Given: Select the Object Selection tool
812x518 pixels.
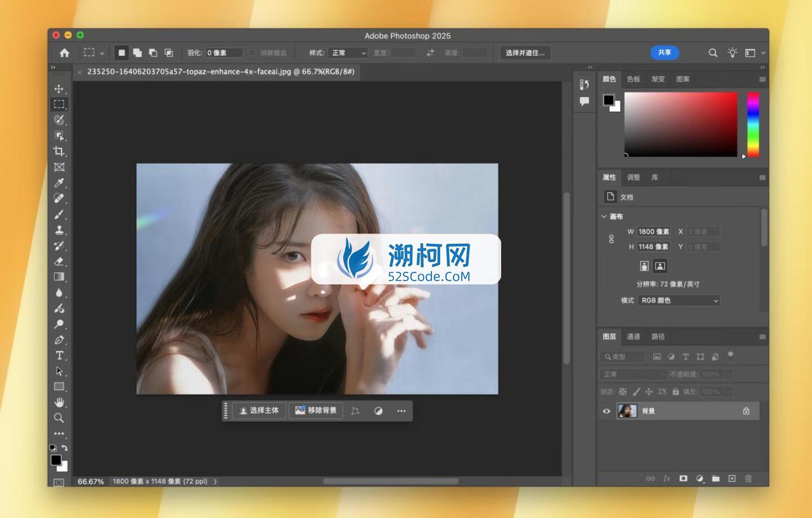Looking at the screenshot, I should click(x=59, y=135).
